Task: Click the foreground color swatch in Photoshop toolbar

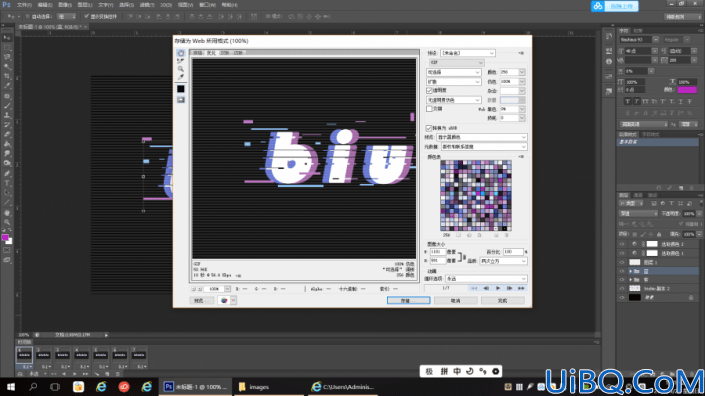Action: 5,237
